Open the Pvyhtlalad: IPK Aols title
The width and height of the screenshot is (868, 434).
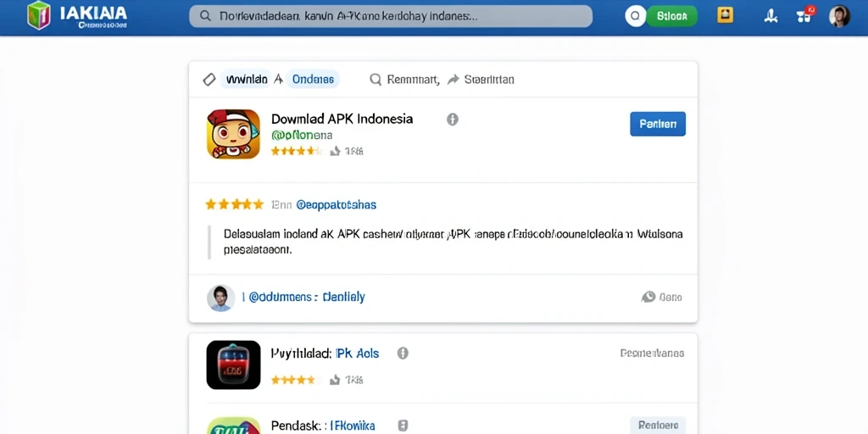[325, 353]
